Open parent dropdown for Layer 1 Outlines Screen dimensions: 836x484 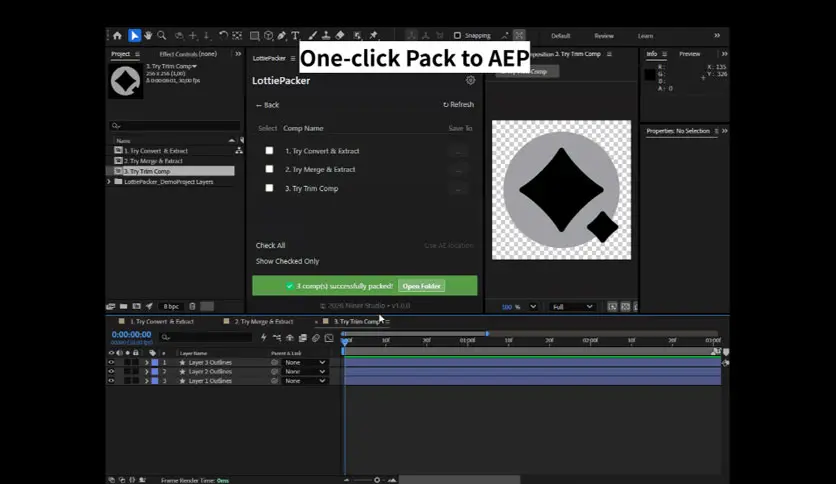[304, 381]
